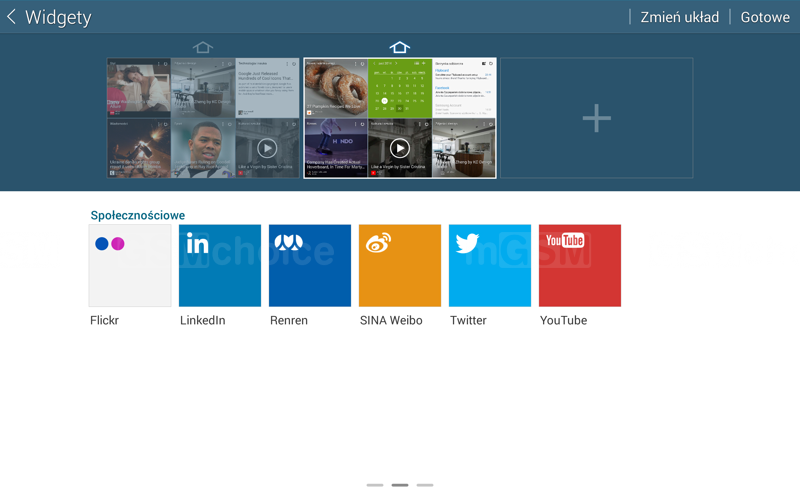Add a new page with plus
The height and width of the screenshot is (500, 800).
[x=597, y=118]
